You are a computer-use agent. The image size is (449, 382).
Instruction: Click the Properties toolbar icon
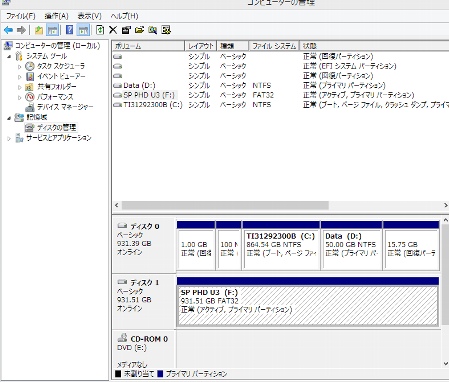(126, 30)
